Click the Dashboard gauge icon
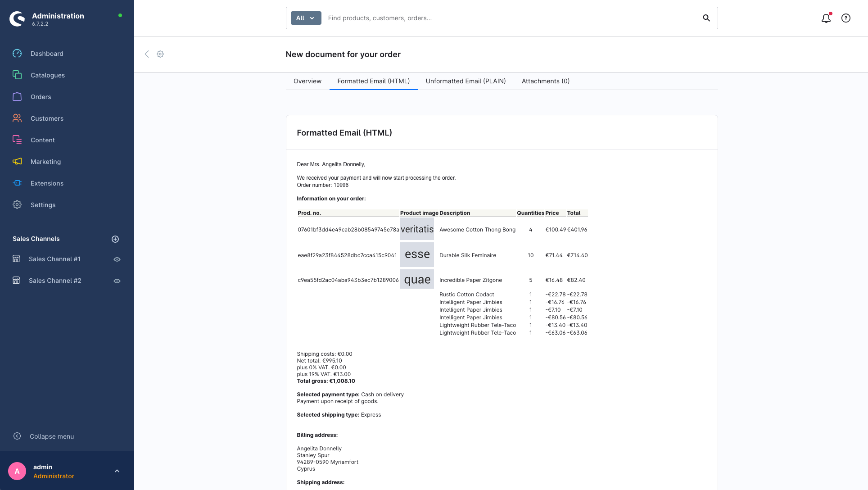Viewport: 868px width, 490px height. tap(17, 54)
